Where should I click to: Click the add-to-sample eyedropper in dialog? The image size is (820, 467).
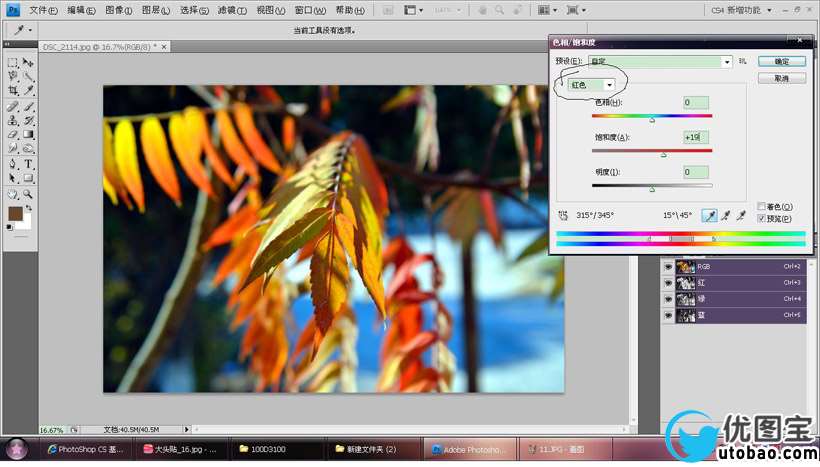click(x=725, y=215)
